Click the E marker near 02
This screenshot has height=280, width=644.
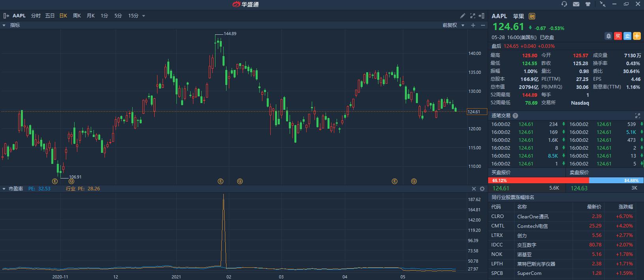coord(221,181)
